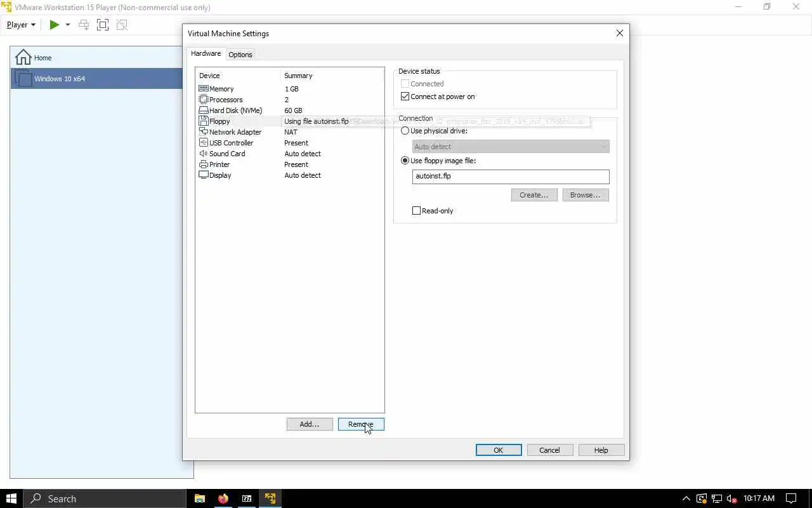
Task: Click the Remove hardware button
Action: point(361,424)
